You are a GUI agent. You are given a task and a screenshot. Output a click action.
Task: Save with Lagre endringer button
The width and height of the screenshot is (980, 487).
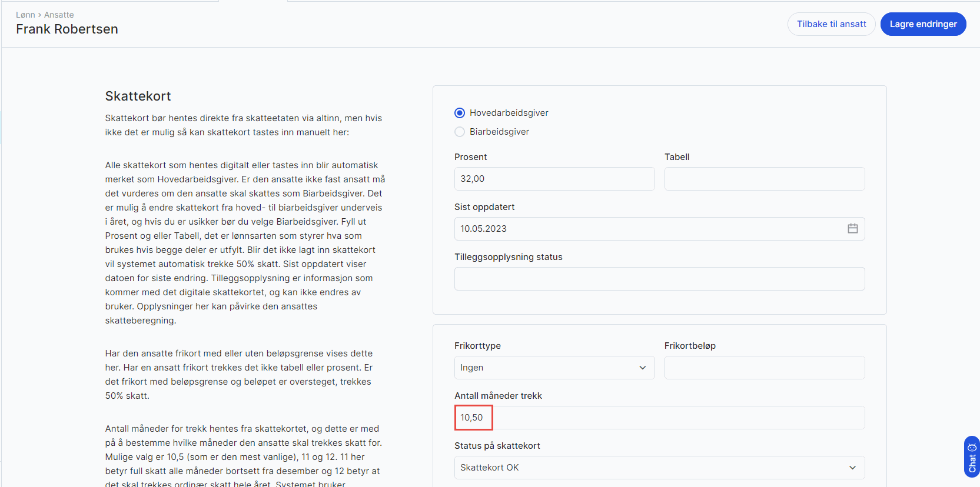(923, 24)
